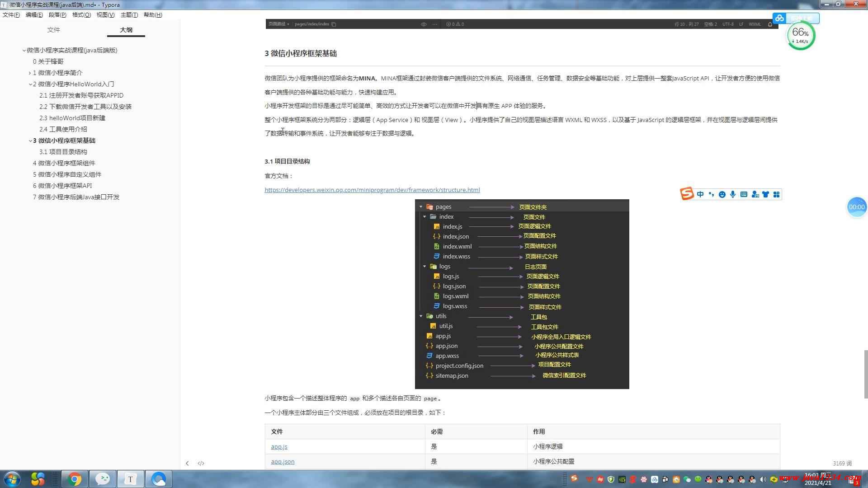
Task: Place cursor in subheading 3.1 项目目录结构
Action: pyautogui.click(x=287, y=161)
